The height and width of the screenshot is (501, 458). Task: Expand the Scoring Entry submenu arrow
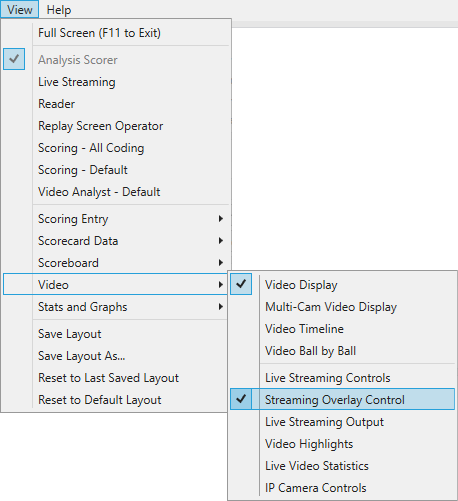coord(221,219)
